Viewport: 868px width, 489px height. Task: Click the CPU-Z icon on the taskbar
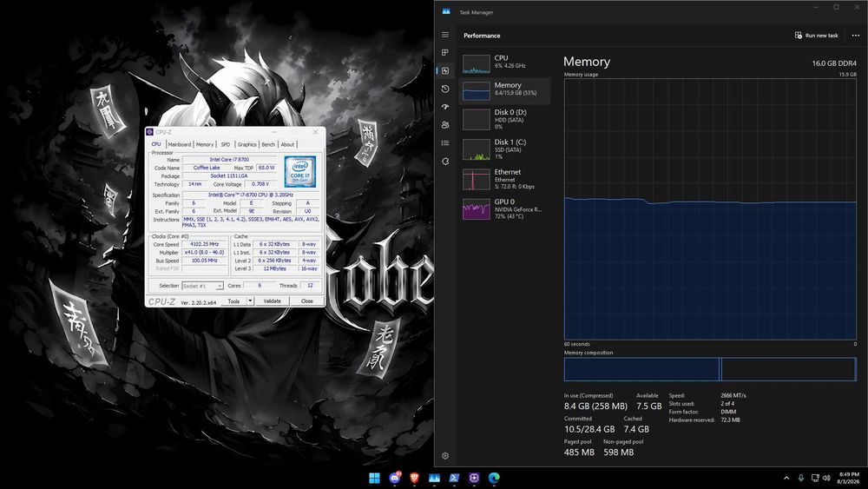(x=475, y=478)
